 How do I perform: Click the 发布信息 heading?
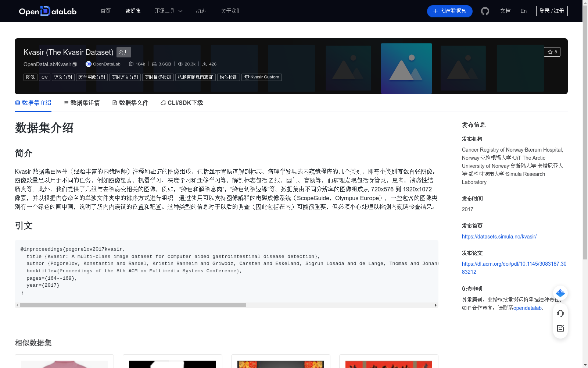(474, 125)
